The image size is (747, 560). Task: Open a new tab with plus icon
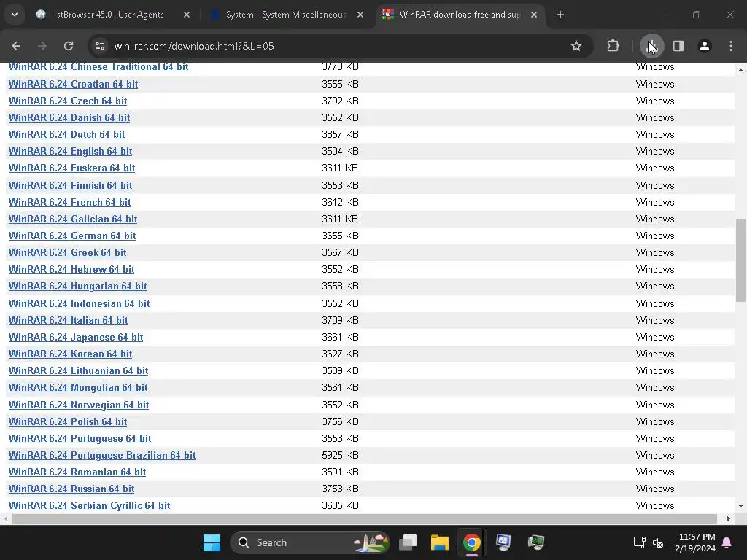click(x=560, y=15)
